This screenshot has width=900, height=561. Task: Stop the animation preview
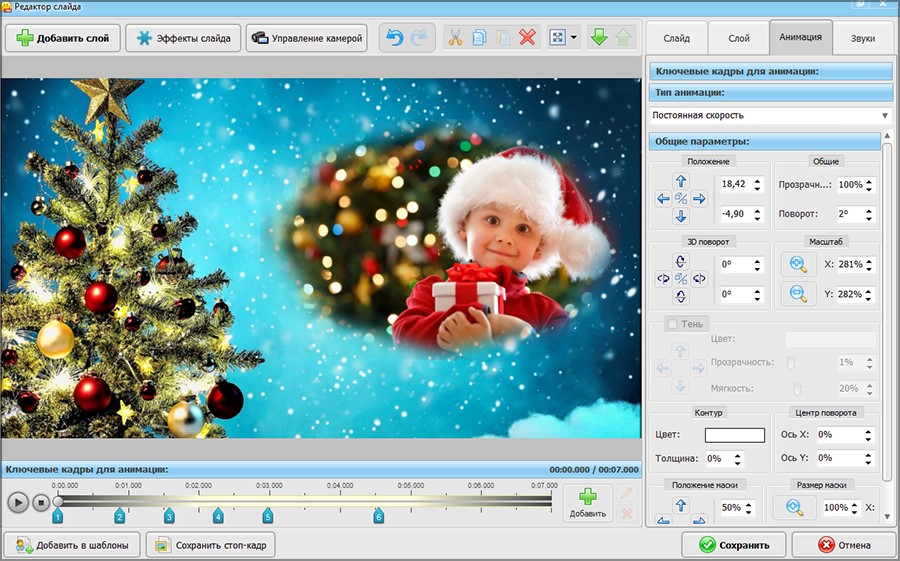point(41,503)
